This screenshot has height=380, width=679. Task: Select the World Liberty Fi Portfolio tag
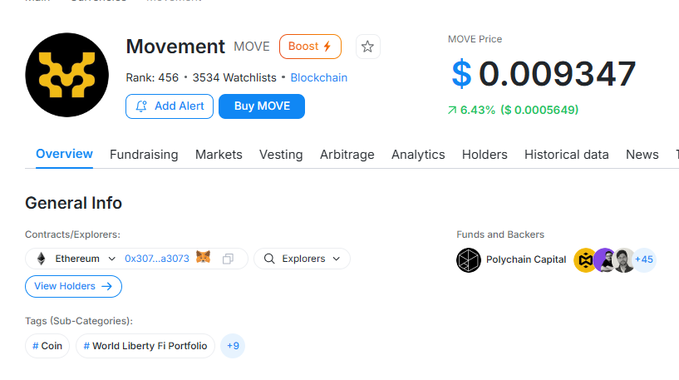[145, 346]
